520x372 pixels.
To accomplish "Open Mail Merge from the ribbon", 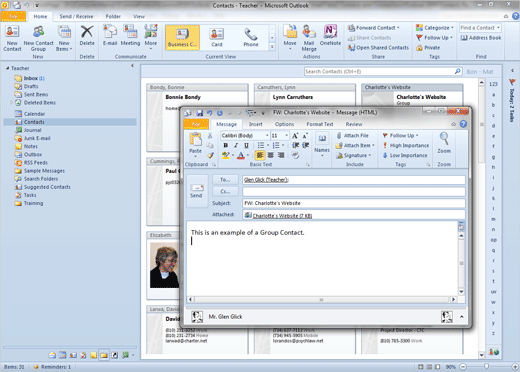I will coord(309,38).
